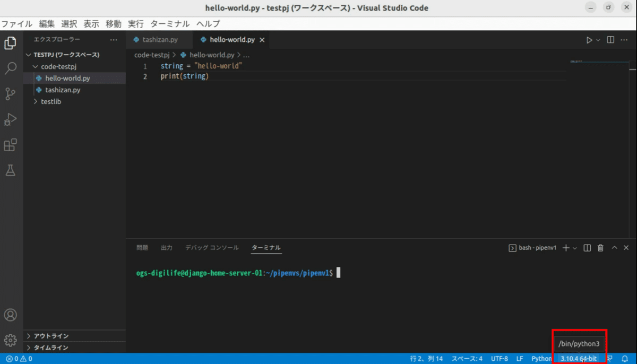Change end of line sequence LF
The height and width of the screenshot is (364, 637).
pyautogui.click(x=520, y=359)
